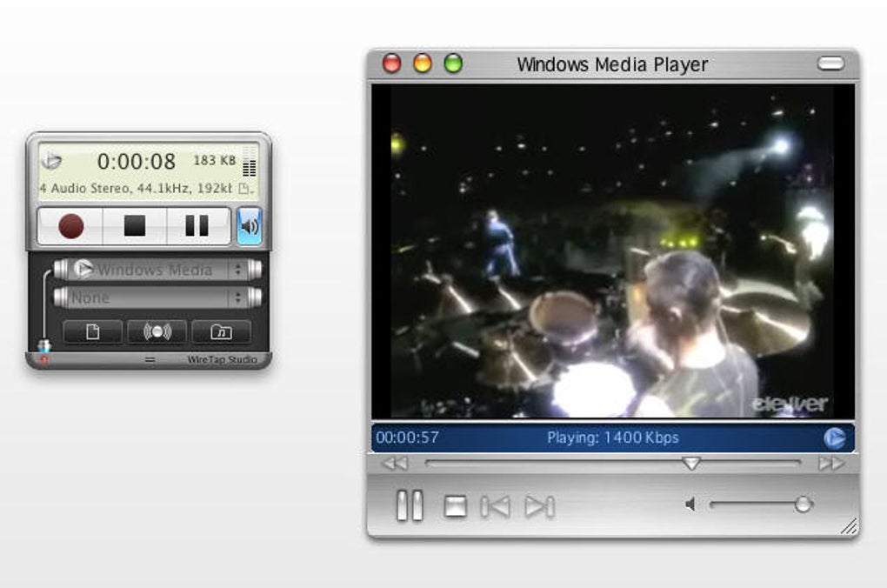Stop the WireTap Studio recording
The image size is (887, 588).
pyautogui.click(x=135, y=226)
